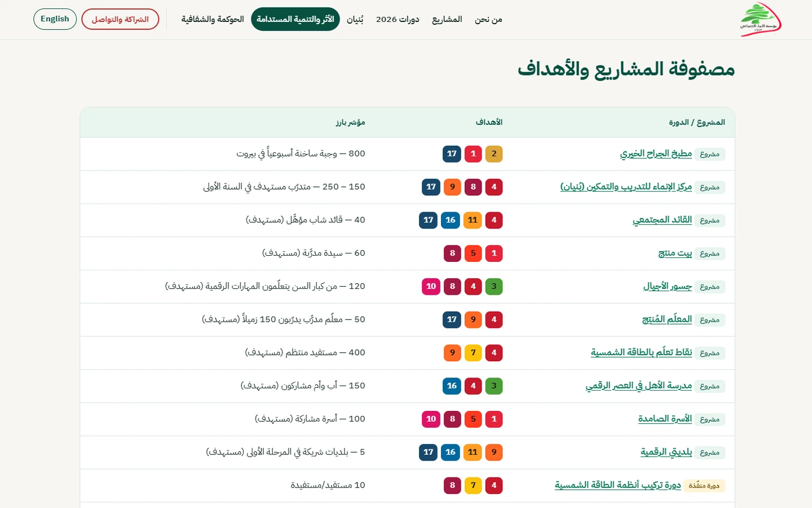Open الحوكمة والشفافية navigation item
The height and width of the screenshot is (508, 812).
click(213, 19)
